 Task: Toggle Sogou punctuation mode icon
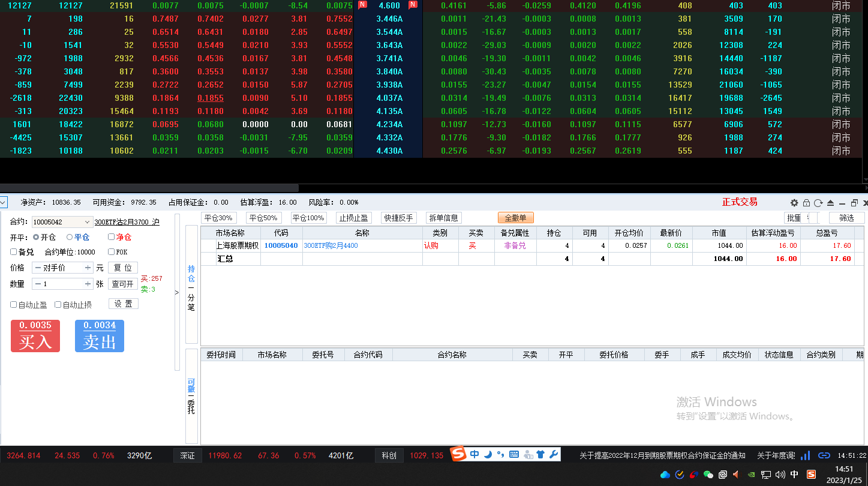click(x=500, y=454)
